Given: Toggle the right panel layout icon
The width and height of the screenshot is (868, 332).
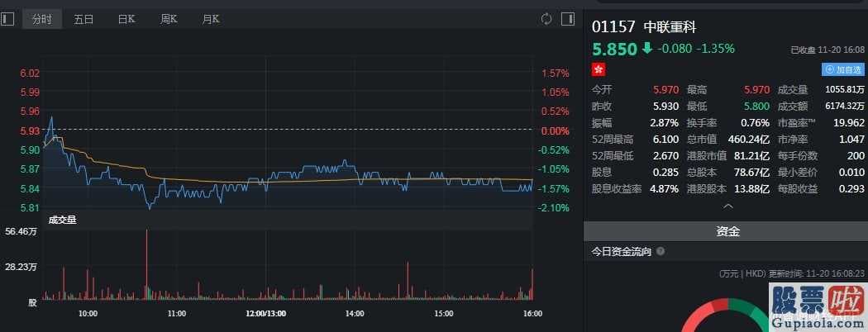Looking at the screenshot, I should coord(568,19).
